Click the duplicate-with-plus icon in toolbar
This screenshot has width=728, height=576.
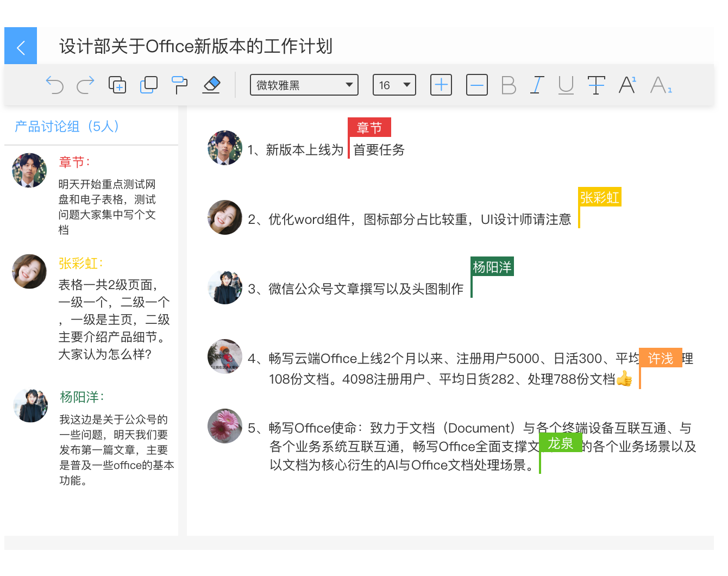(x=117, y=85)
